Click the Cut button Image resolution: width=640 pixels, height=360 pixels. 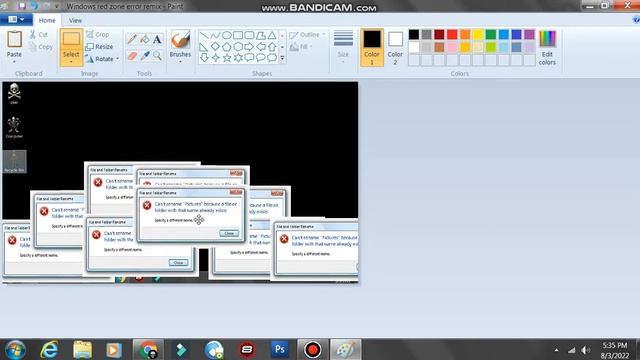coord(39,35)
